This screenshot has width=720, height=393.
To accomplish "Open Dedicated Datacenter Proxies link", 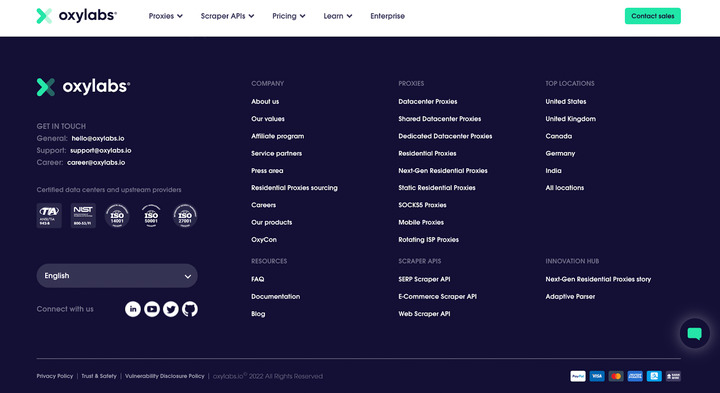I will [445, 136].
